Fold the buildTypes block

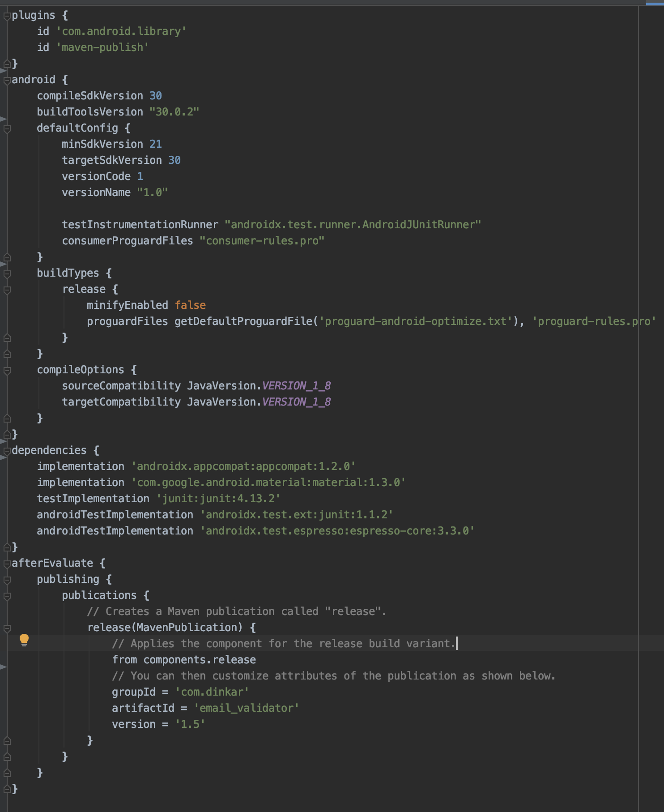coord(7,274)
